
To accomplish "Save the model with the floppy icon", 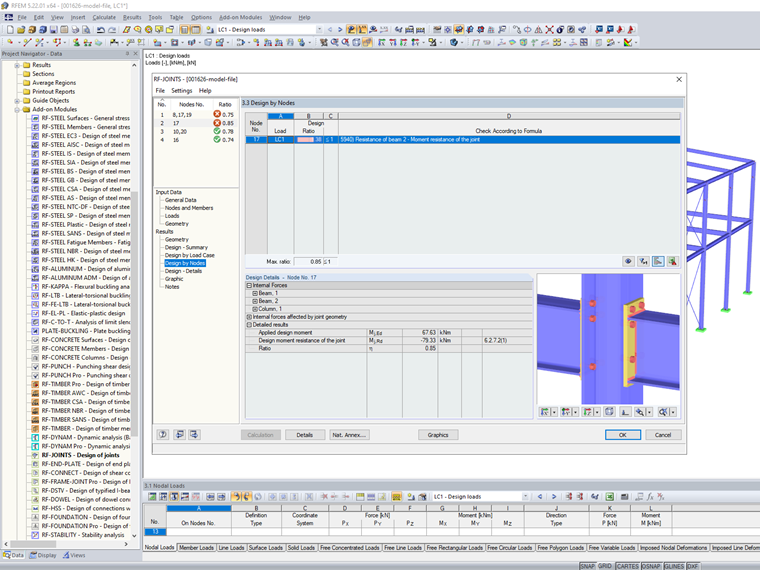I will coord(54,30).
